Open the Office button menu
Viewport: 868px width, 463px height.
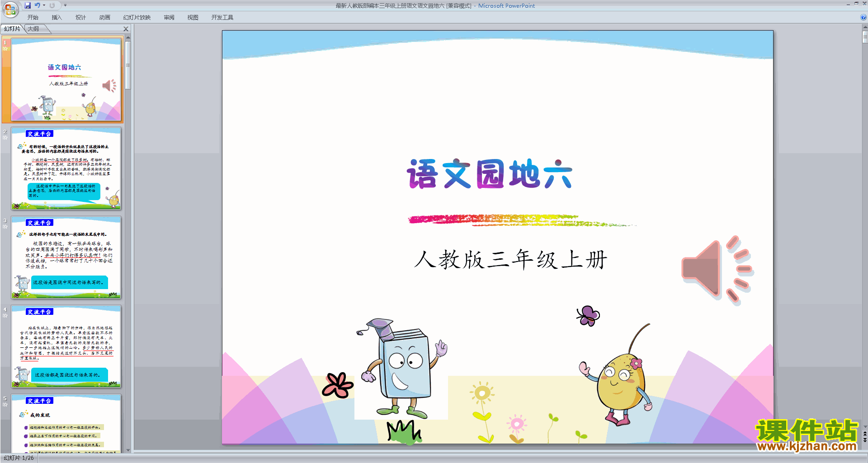click(x=10, y=9)
